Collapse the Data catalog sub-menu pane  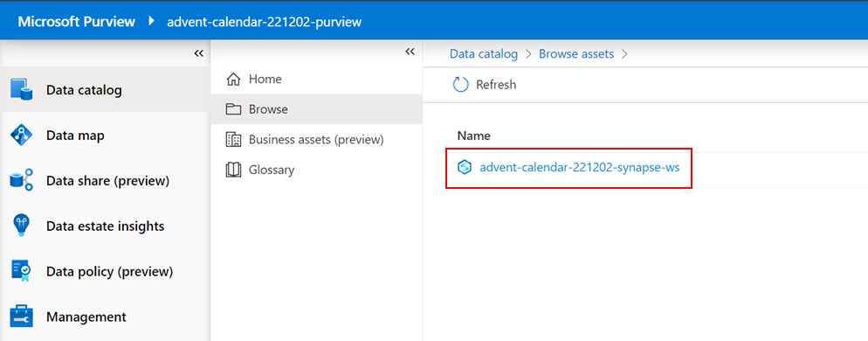410,52
